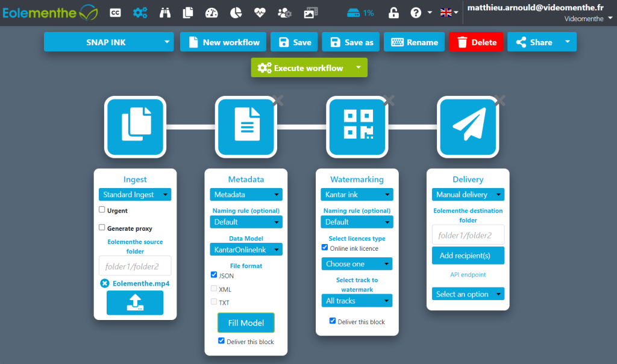This screenshot has height=364, width=617.
Task: Click the Rename button
Action: (x=415, y=42)
